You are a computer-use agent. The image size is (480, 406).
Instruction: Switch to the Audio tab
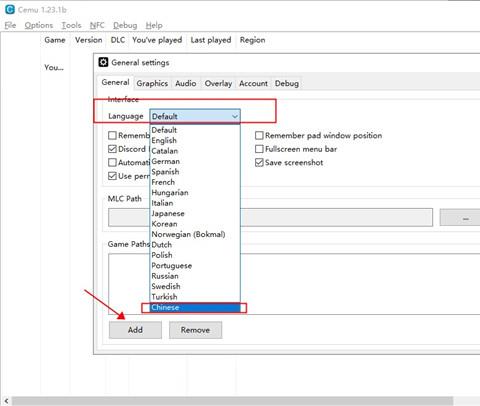pos(186,83)
